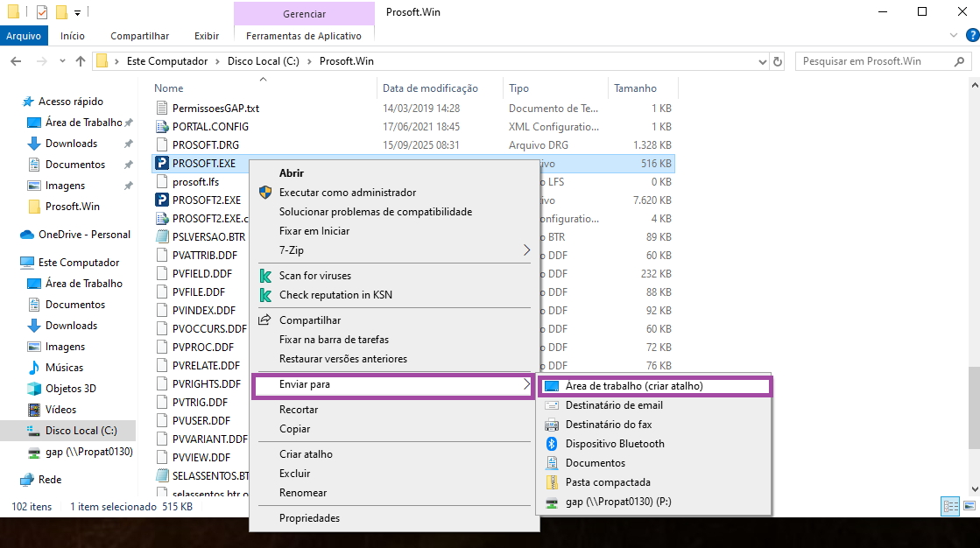Click the Rede network icon in the sidebar
The width and height of the screenshot is (980, 548).
pos(27,480)
